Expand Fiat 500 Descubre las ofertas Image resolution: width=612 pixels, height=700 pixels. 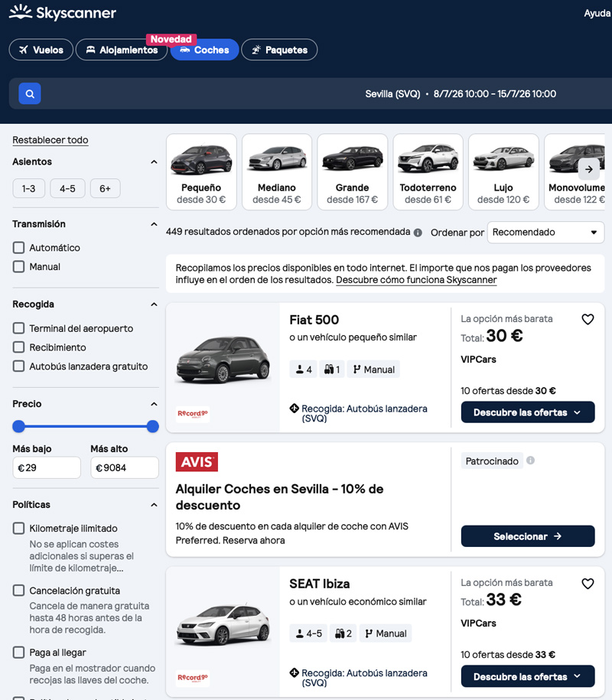point(528,412)
